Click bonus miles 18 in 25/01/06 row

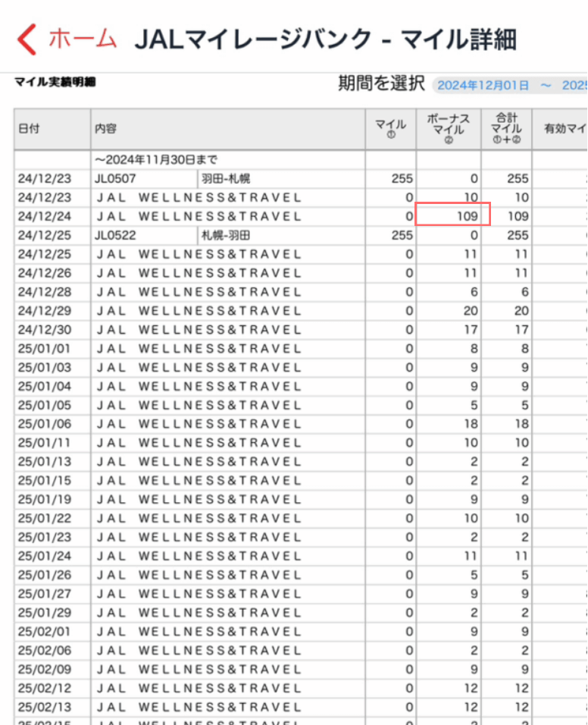coord(471,424)
